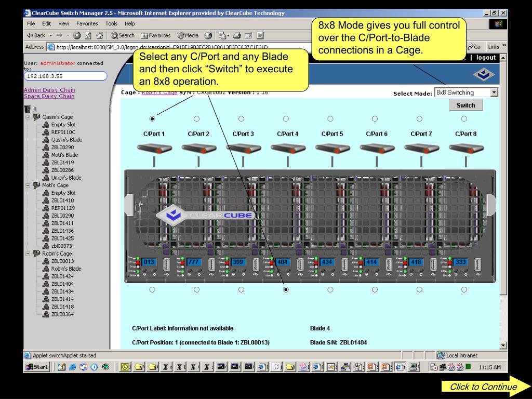Open the Robin's Cage link in header

[x=159, y=92]
